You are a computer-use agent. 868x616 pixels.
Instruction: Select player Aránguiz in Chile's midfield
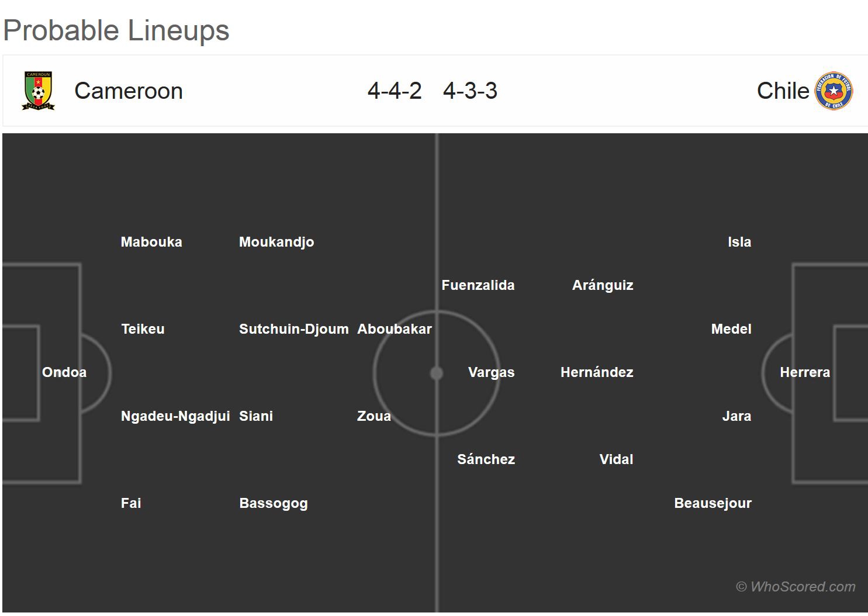click(603, 285)
